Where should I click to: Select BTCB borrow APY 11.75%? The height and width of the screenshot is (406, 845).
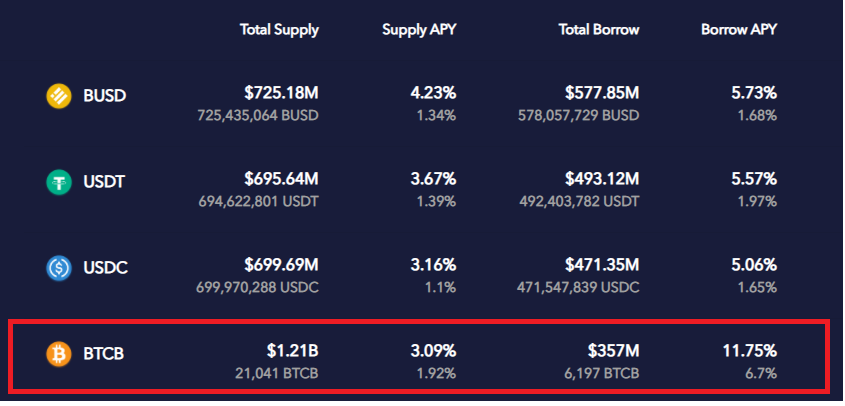750,351
